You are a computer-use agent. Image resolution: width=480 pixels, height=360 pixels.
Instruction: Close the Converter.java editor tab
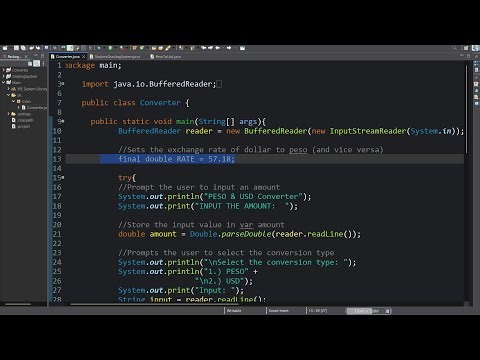(84, 56)
